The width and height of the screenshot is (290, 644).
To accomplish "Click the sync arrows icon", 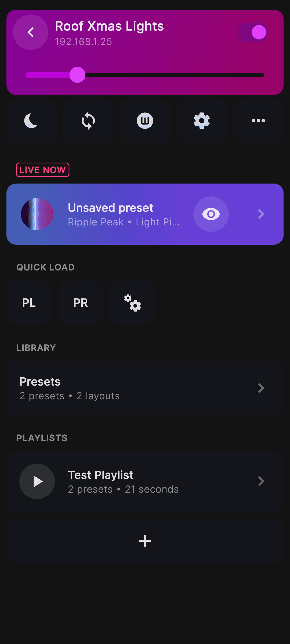I will click(88, 121).
